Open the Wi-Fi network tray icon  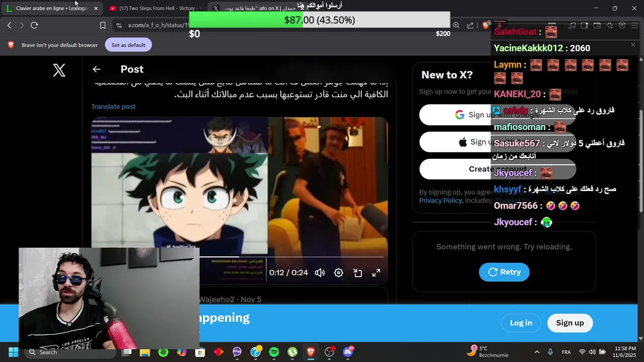(582, 352)
